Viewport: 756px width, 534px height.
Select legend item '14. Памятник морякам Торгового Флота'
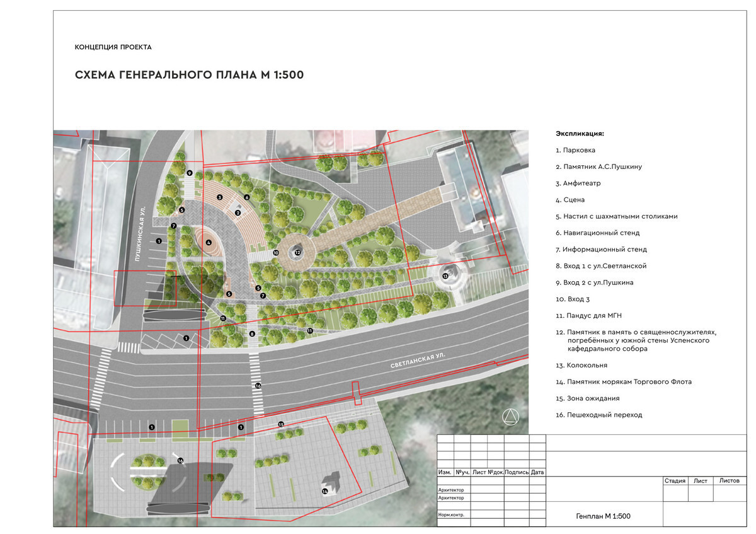[624, 381]
